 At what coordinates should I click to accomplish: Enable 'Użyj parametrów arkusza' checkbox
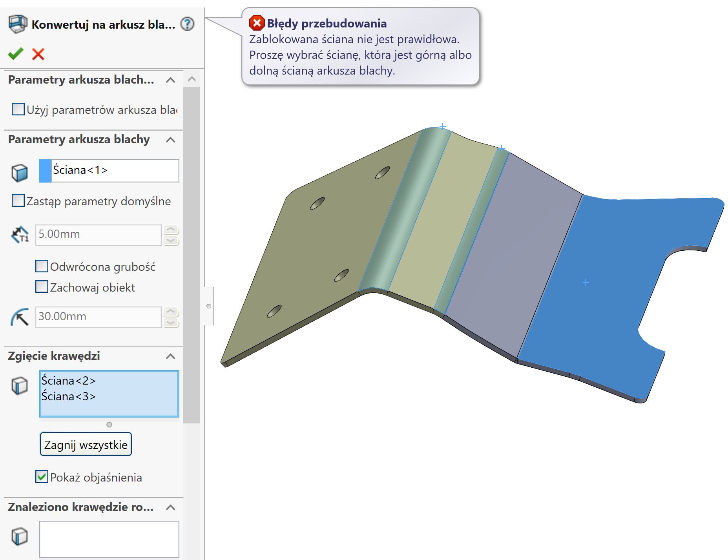(x=18, y=109)
